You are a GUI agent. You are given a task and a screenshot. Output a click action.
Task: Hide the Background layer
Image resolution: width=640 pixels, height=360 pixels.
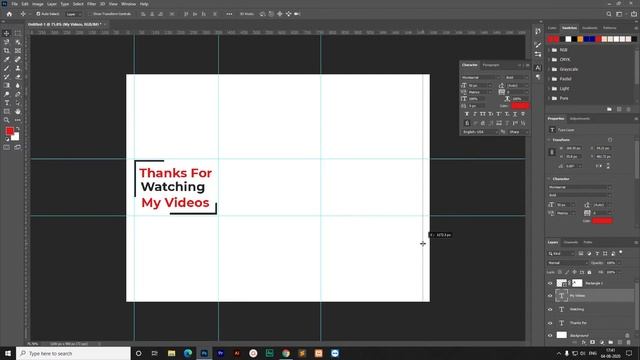pyautogui.click(x=550, y=336)
